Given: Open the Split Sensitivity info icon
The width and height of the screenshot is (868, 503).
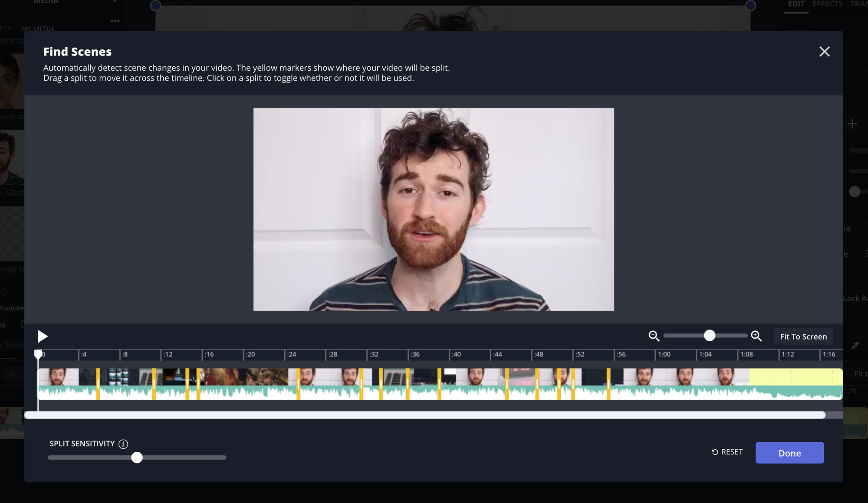Looking at the screenshot, I should (x=123, y=444).
